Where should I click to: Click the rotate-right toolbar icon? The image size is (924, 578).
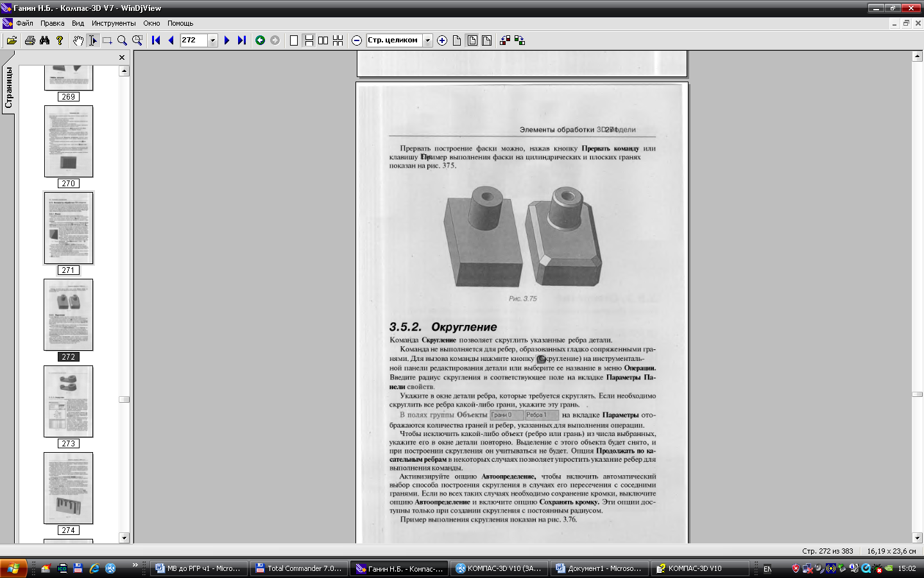(520, 40)
